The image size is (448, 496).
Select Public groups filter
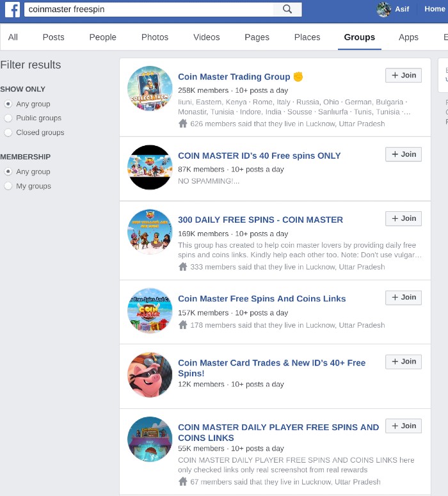pos(8,118)
